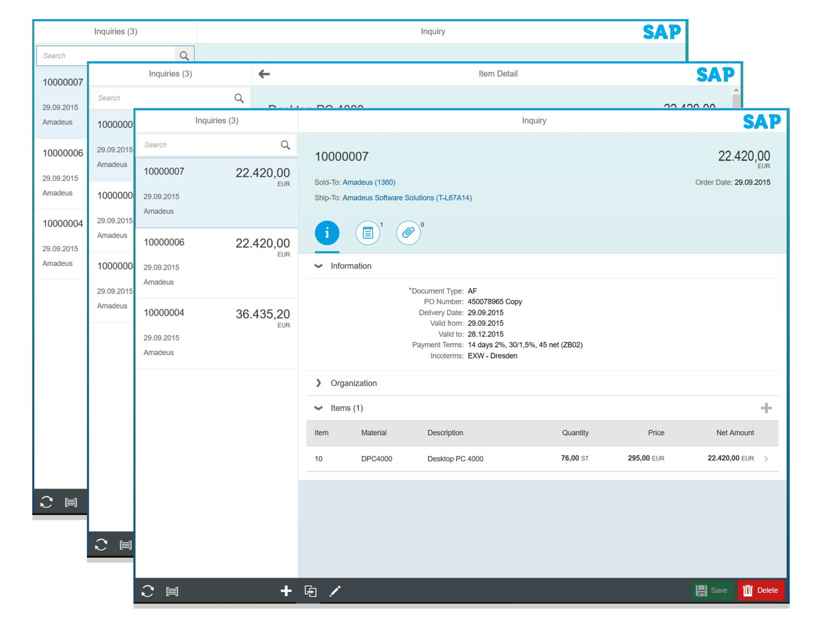840x631 pixels.
Task: Select inquiry 10000006 in front window list
Action: [x=217, y=263]
